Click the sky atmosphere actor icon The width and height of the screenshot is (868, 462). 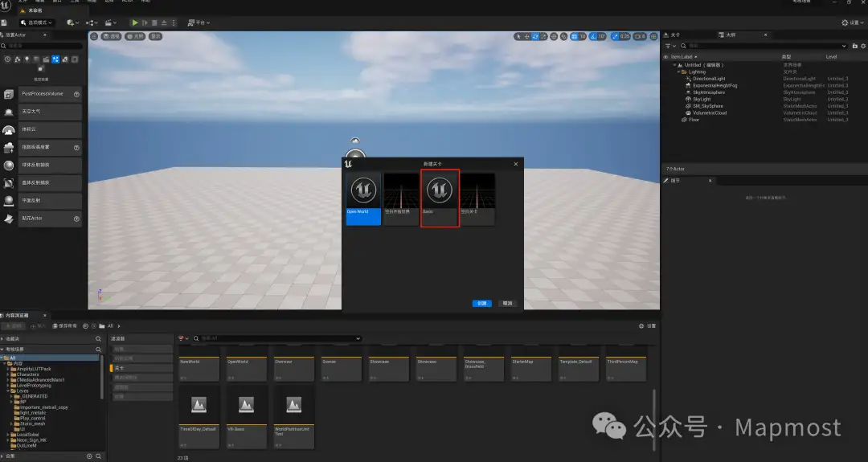pos(9,112)
